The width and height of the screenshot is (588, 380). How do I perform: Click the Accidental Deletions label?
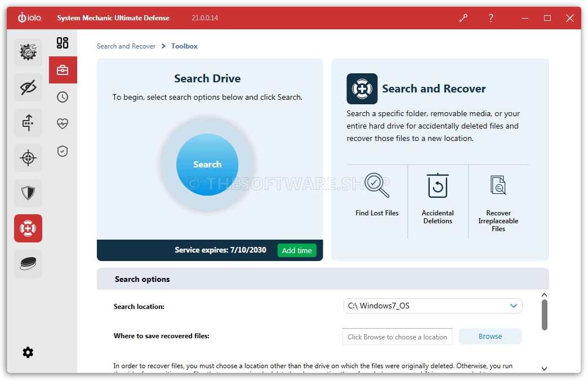pyautogui.click(x=438, y=217)
